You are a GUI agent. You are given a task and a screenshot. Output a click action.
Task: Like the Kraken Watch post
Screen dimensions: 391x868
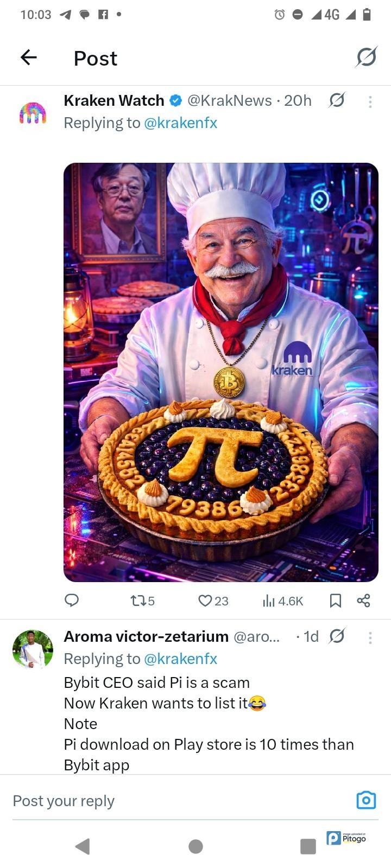coord(213,601)
